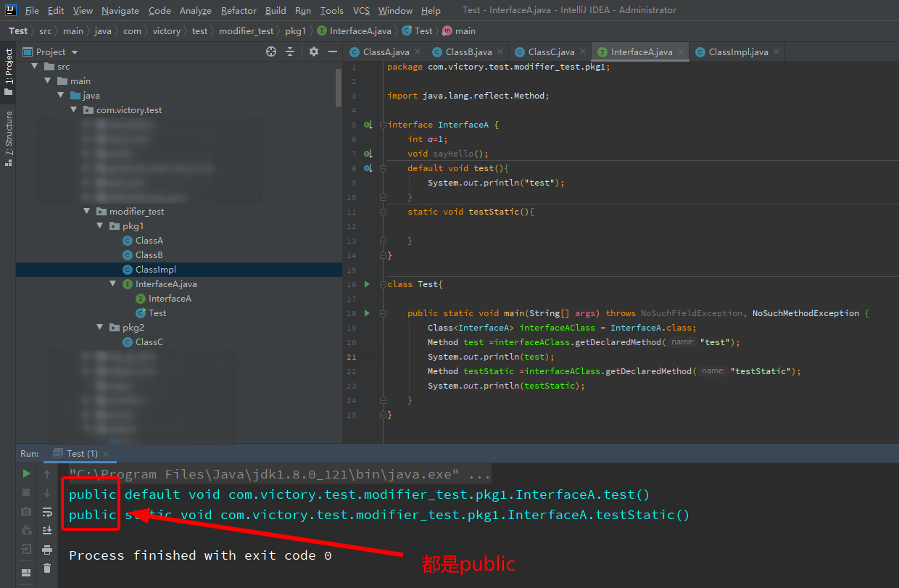Viewport: 899px width, 588px height.
Task: Click the Exit icon in Run toolbar
Action: 26,549
